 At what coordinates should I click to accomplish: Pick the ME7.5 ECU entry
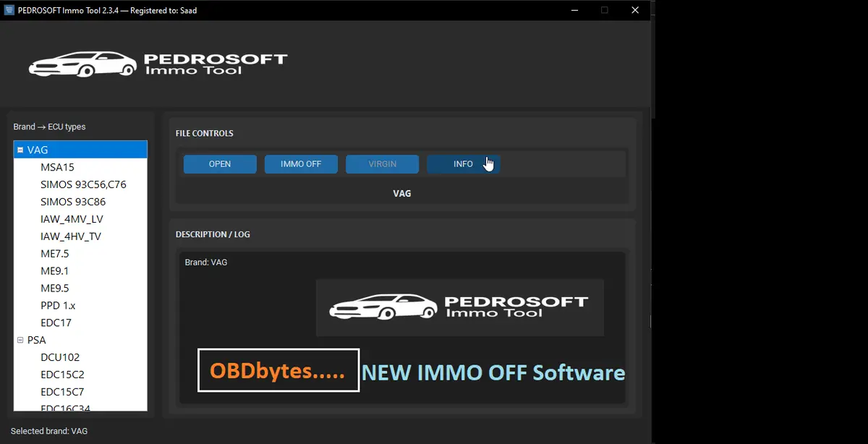[55, 254]
